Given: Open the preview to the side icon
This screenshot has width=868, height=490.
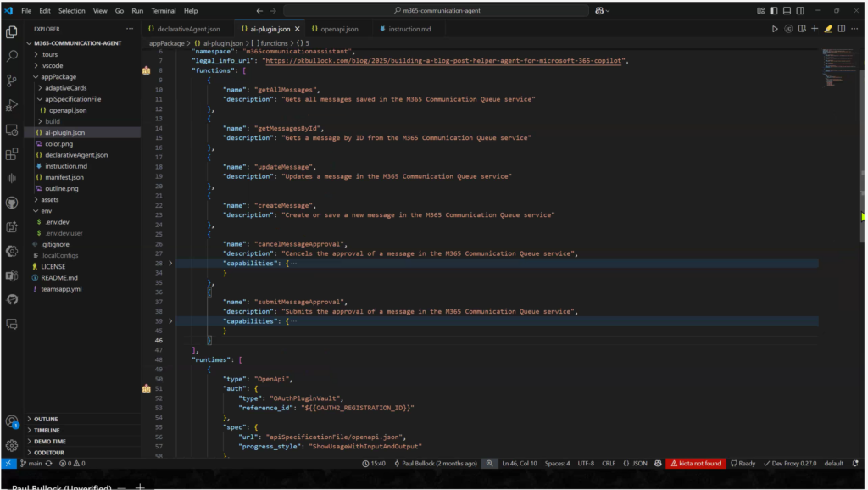Looking at the screenshot, I should [x=802, y=29].
